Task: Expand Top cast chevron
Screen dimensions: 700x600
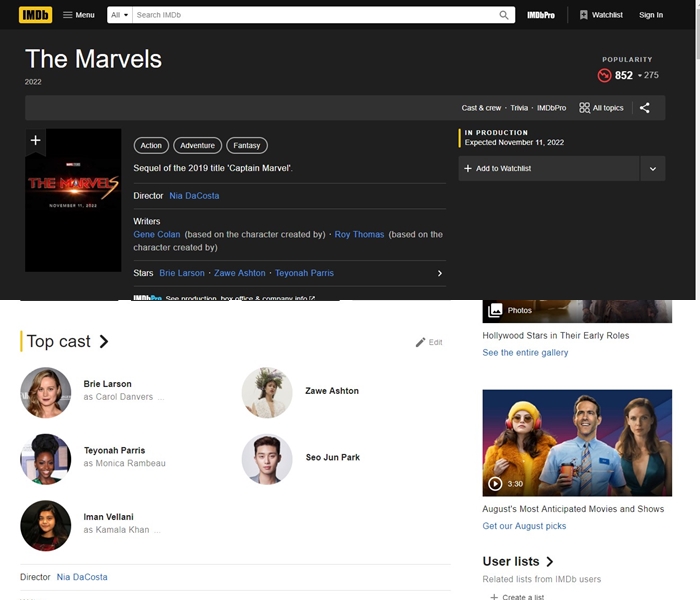Action: coord(104,342)
